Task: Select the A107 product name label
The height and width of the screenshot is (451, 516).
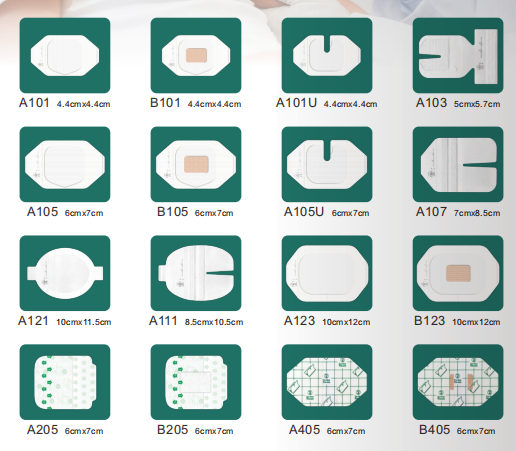Action: [431, 212]
